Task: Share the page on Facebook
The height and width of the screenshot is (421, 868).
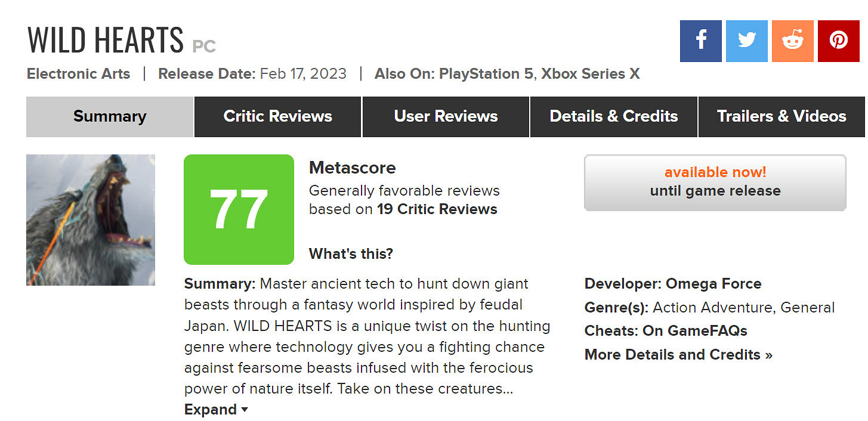Action: pyautogui.click(x=700, y=41)
